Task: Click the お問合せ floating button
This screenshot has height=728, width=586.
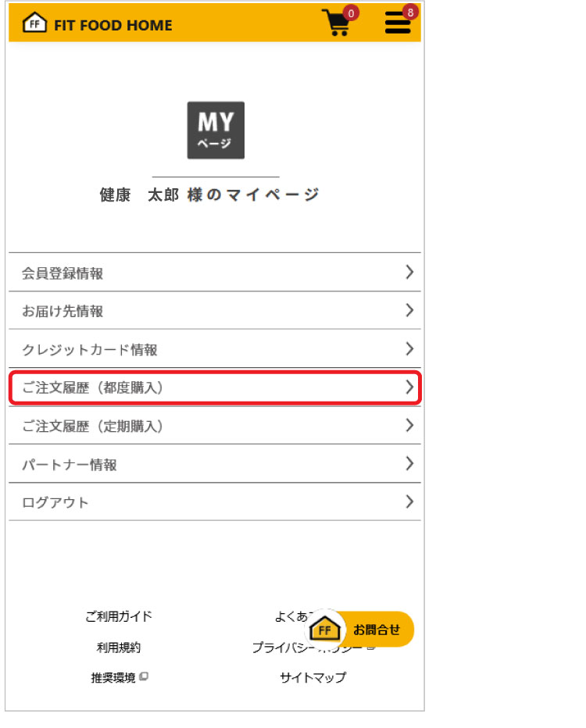Action: (x=360, y=629)
